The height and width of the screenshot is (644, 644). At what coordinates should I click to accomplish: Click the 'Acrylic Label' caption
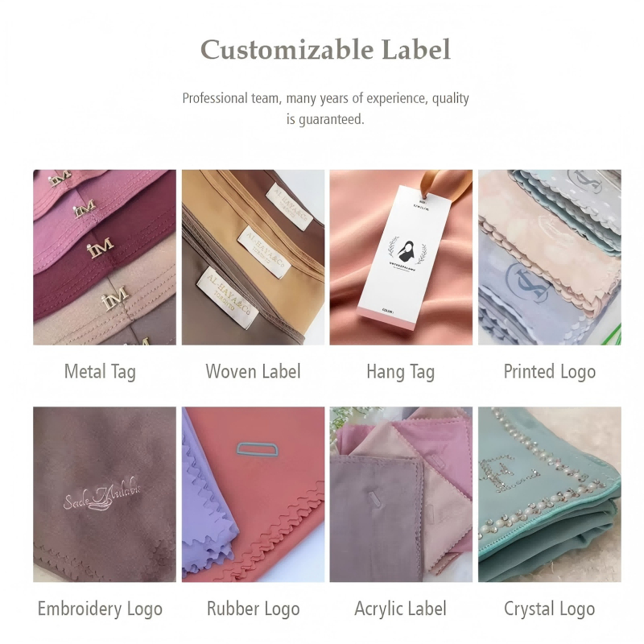click(x=400, y=609)
